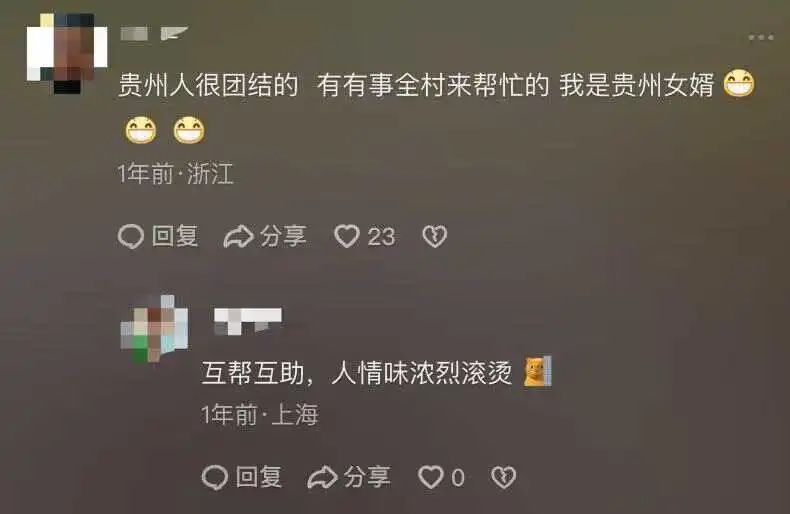Click the reply author's blurred username

pyautogui.click(x=247, y=321)
